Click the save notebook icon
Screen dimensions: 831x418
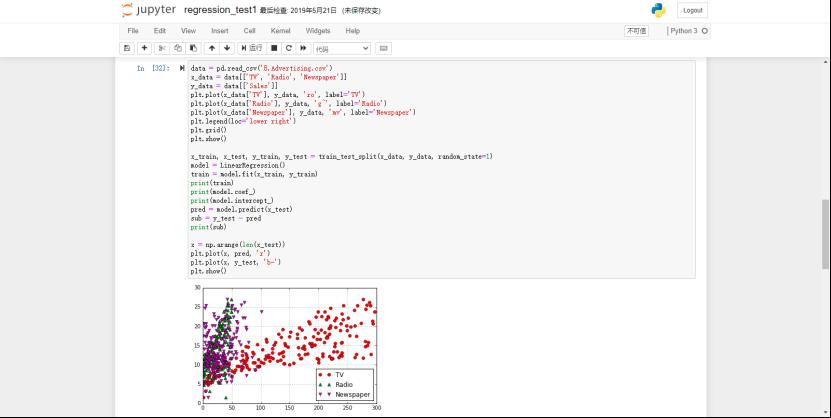[127, 48]
